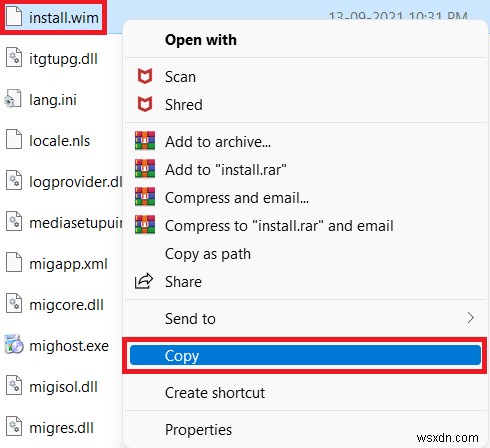Choose Copy from the context menu
This screenshot has width=490, height=448.
point(305,355)
